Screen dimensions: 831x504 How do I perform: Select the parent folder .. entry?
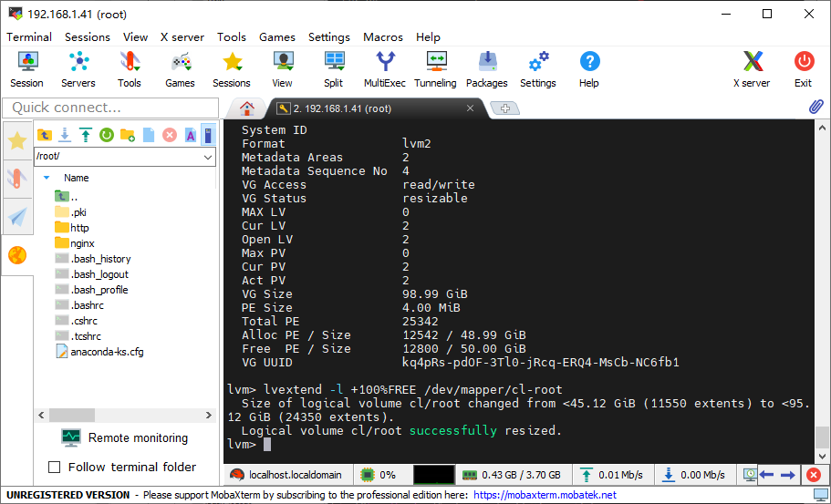67,197
